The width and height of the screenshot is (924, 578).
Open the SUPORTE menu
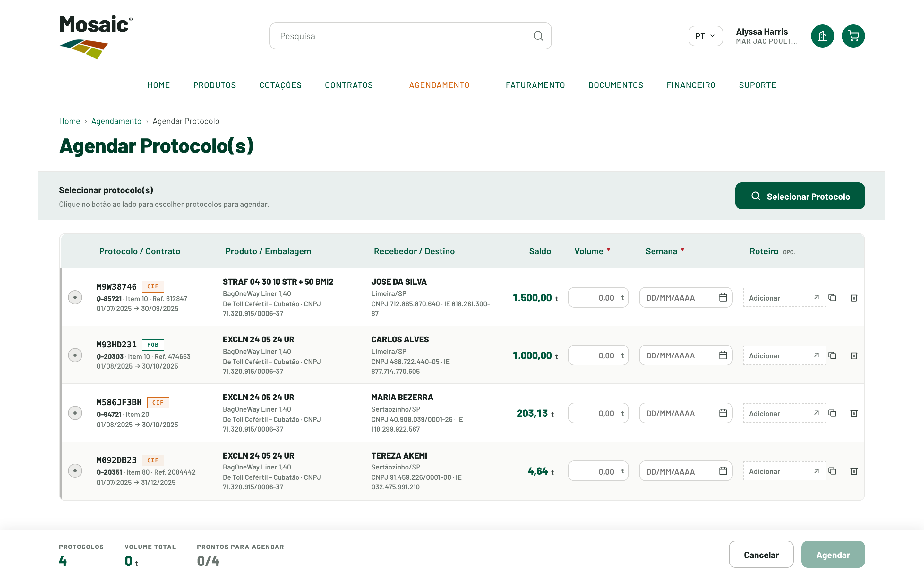tap(757, 85)
